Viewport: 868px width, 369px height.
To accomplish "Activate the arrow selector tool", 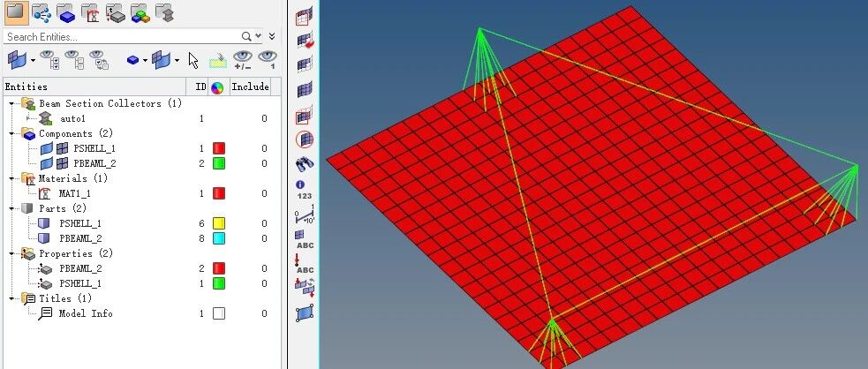I will coord(193,60).
